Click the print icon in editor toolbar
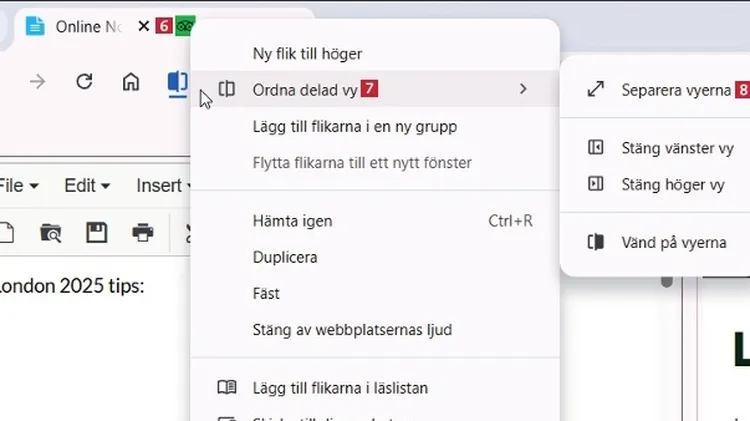750x421 pixels. coord(143,233)
